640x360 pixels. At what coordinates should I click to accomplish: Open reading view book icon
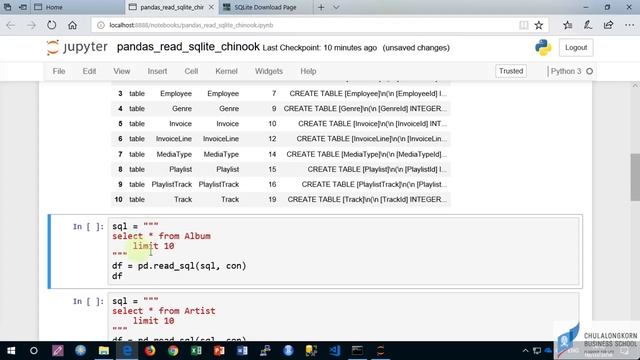pyautogui.click(x=524, y=25)
